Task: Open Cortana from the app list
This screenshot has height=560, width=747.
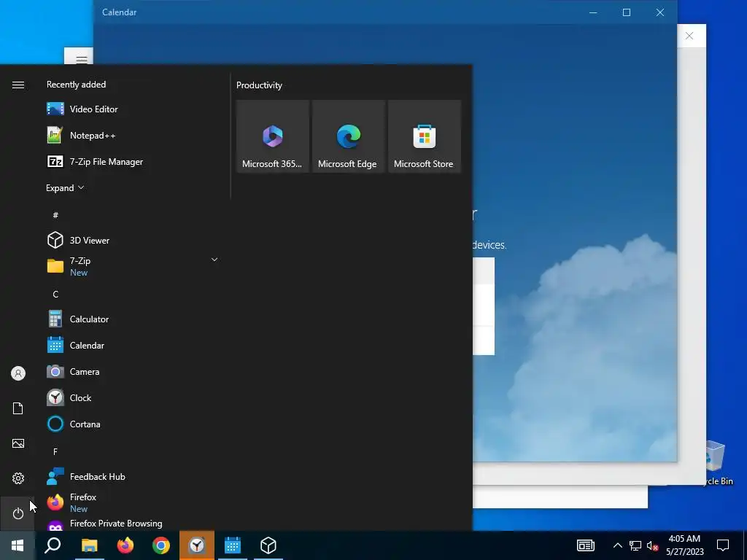Action: pos(133,424)
